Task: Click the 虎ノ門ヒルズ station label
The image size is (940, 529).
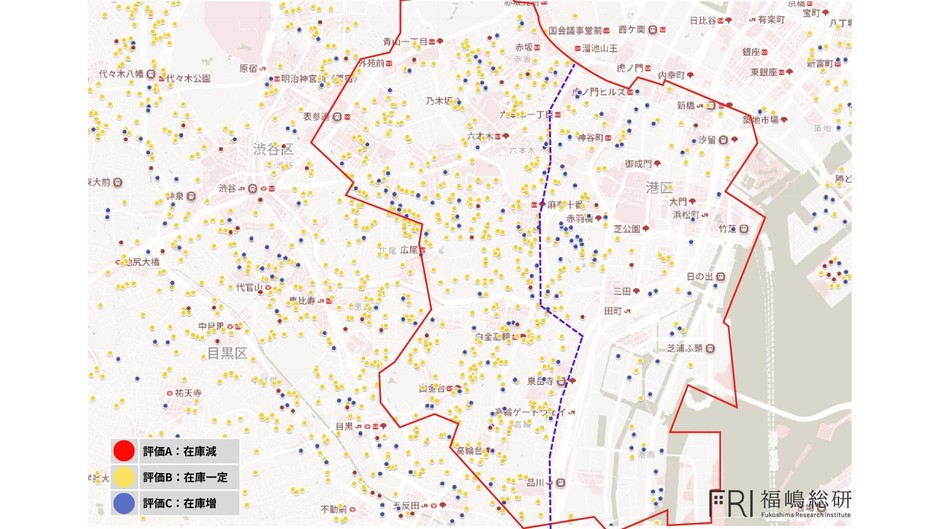Action: pyautogui.click(x=599, y=92)
